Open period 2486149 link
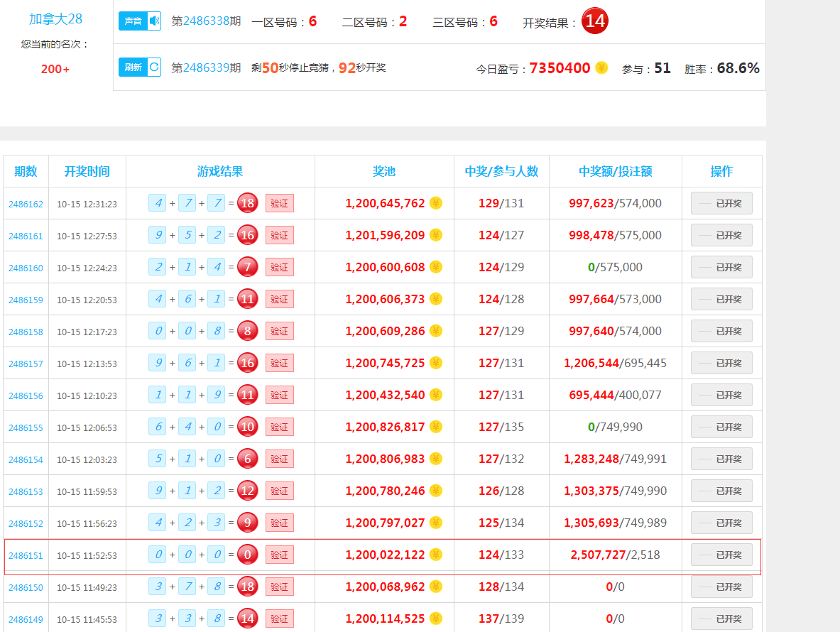 pos(26,620)
